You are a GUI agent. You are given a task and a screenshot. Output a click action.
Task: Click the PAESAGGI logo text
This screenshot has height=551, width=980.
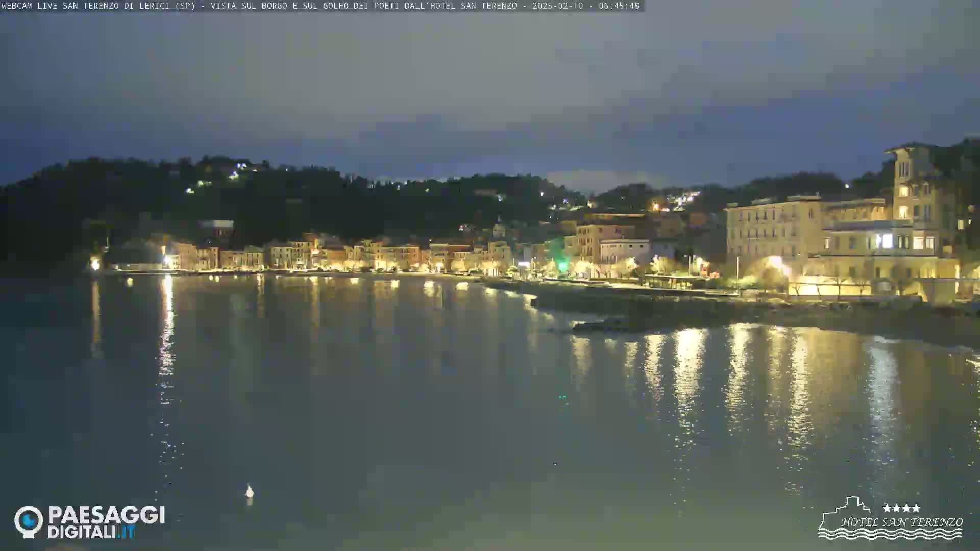pos(106,515)
